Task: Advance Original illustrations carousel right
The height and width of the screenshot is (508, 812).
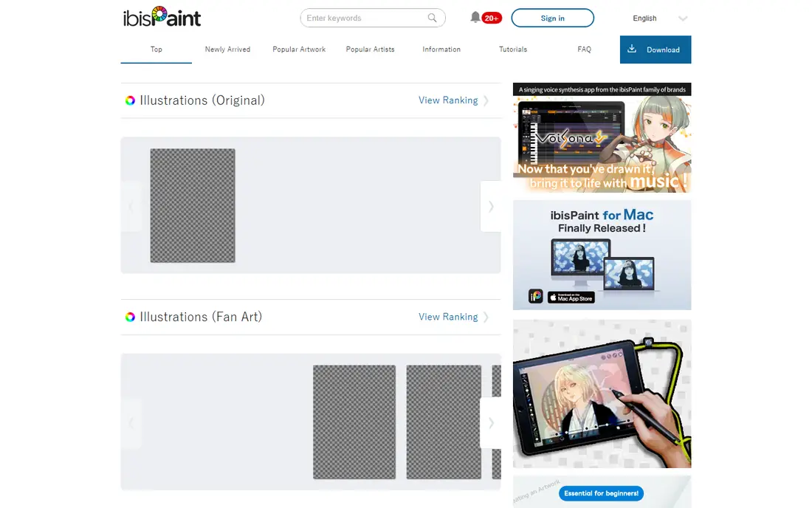Action: [490, 206]
